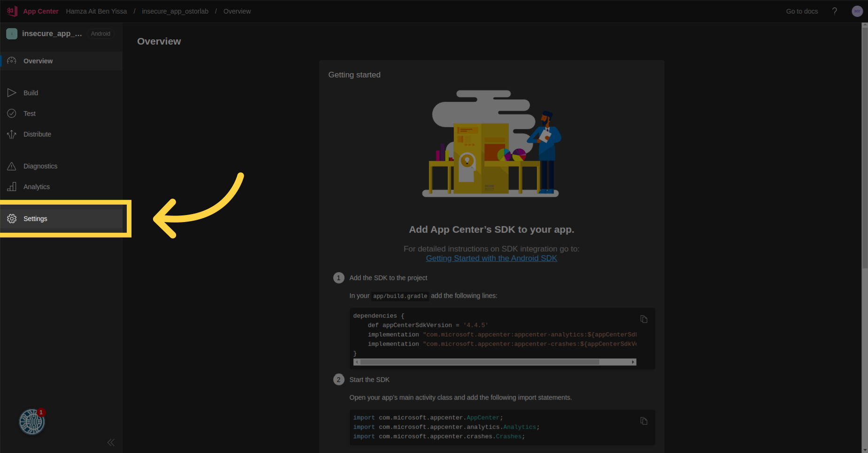
Task: Click the code block horizontal scrollbar
Action: click(480, 362)
